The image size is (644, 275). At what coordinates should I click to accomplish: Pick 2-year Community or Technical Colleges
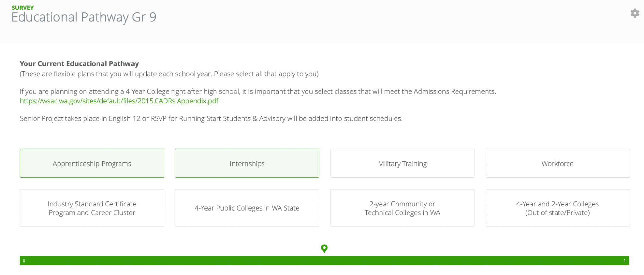point(402,208)
